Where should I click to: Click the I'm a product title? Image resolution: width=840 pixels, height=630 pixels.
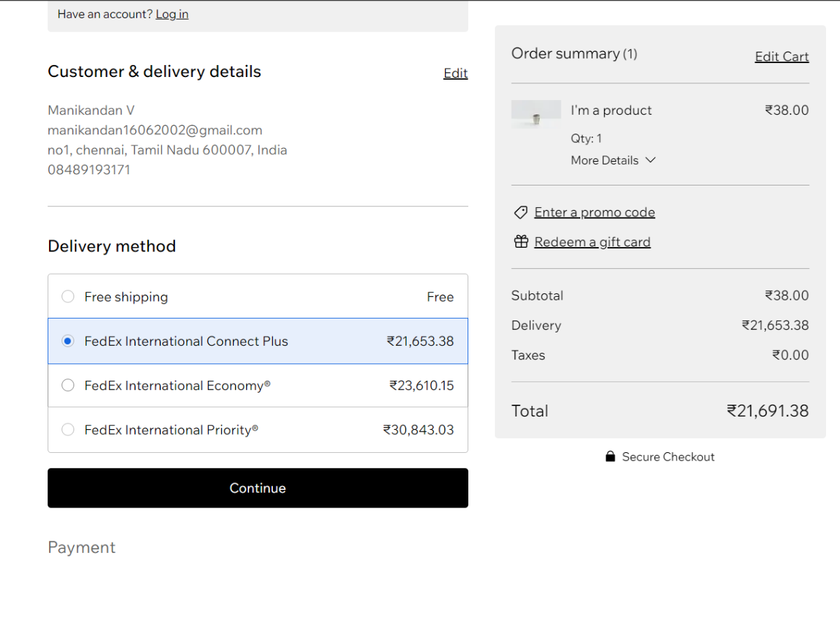tap(611, 110)
